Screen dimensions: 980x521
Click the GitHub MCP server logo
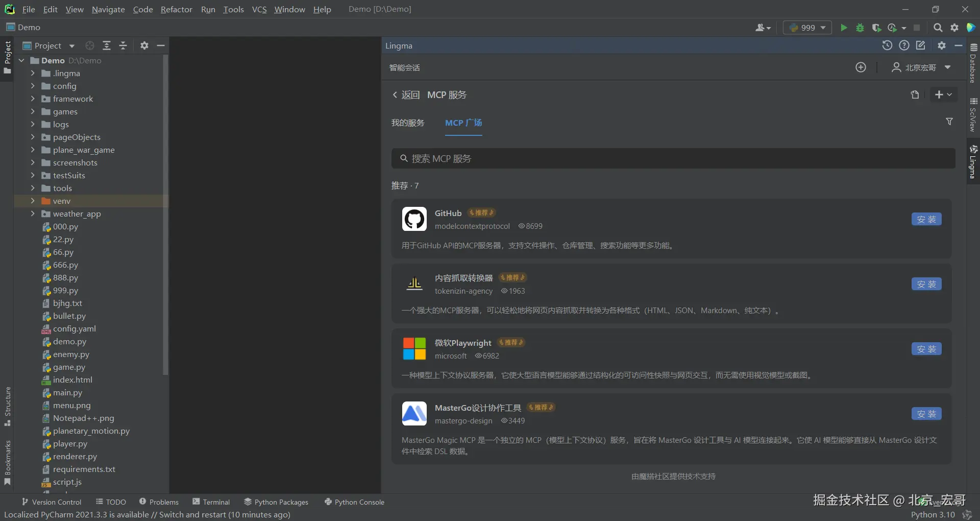tap(414, 219)
